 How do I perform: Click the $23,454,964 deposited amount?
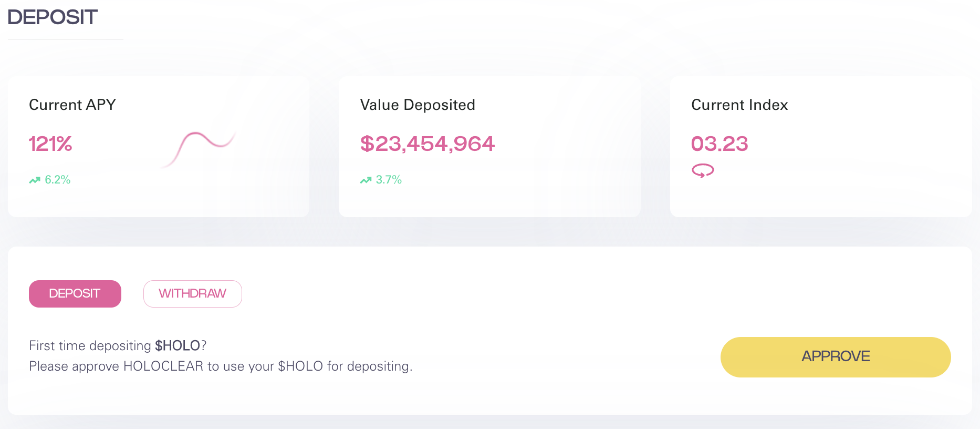[427, 144]
